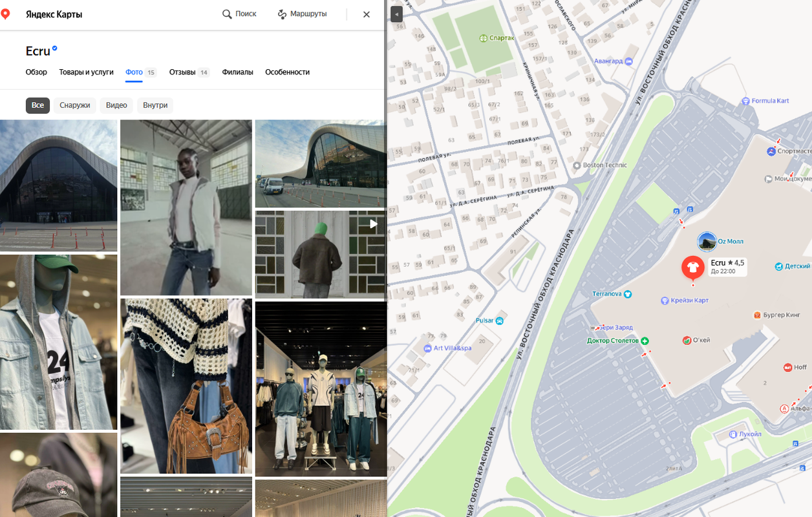Filter photos by Снаружи
This screenshot has height=517, width=812.
coord(75,105)
